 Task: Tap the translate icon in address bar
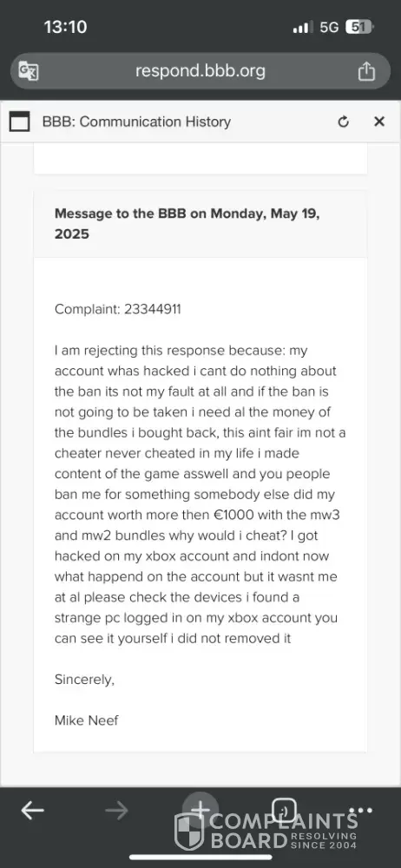29,71
